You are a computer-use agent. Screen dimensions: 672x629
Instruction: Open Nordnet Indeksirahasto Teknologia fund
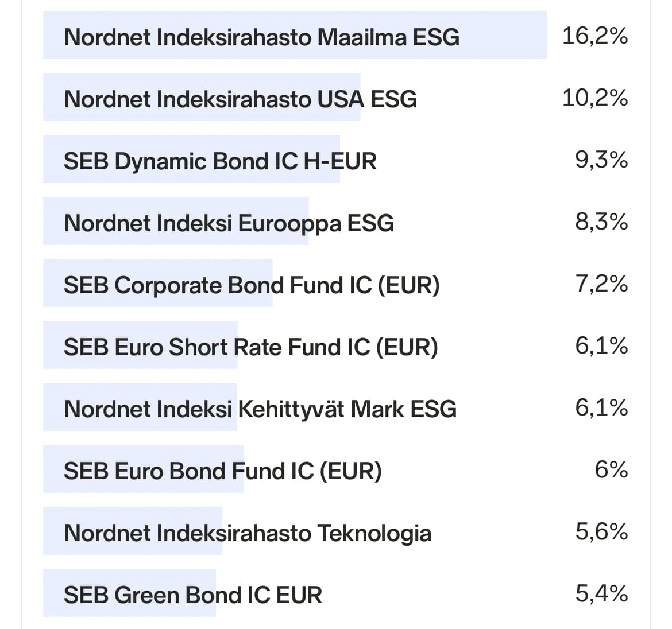247,533
